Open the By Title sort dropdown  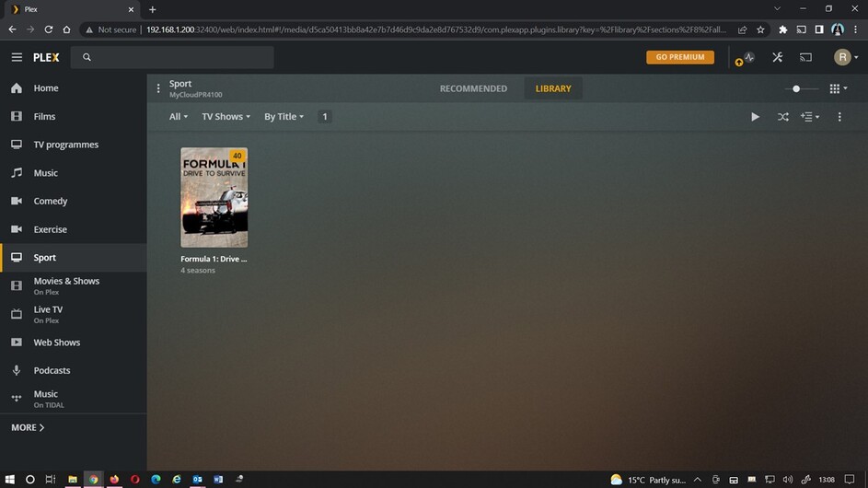284,116
